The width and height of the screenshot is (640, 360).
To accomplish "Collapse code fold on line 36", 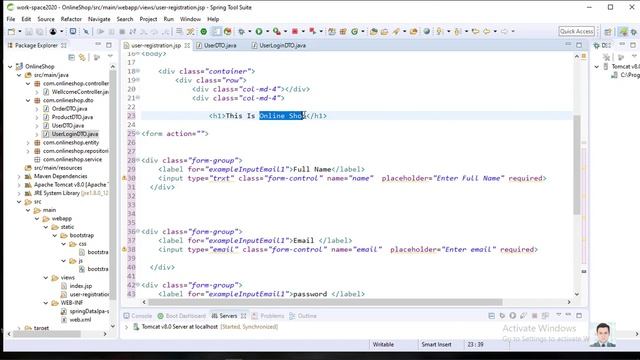I will 138,231.
